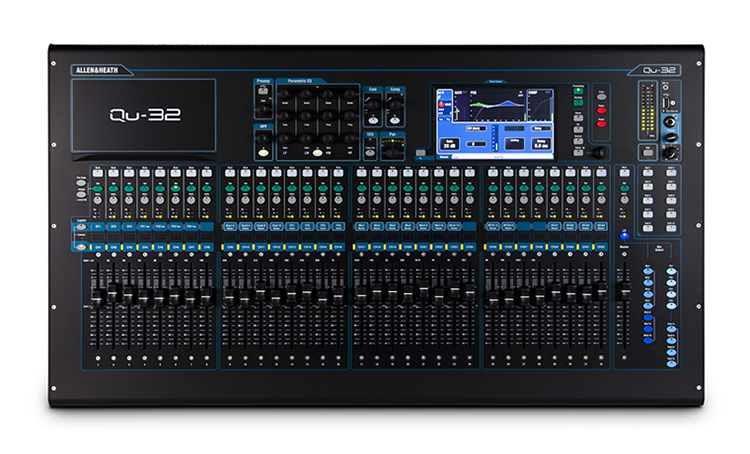Toggle the 48V phantom power key in Preamp

click(263, 91)
